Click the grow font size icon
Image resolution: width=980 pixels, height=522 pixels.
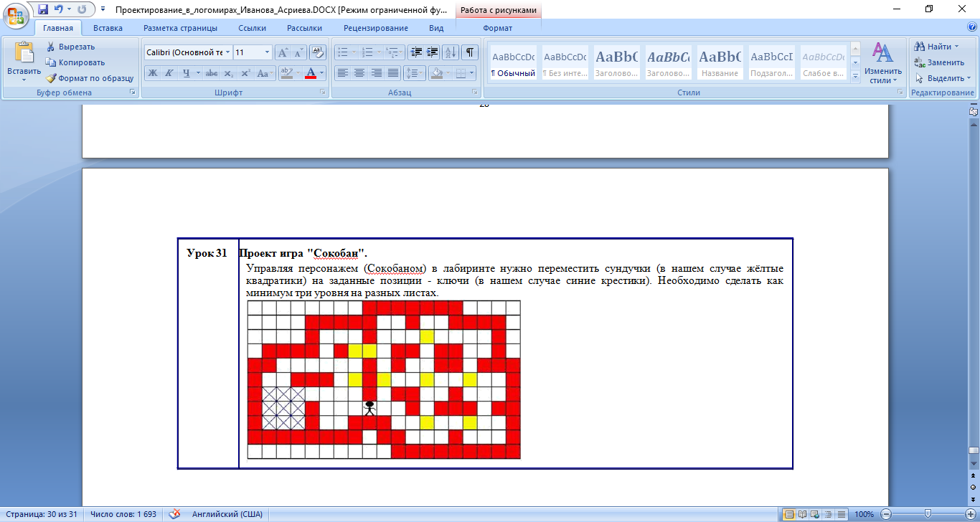(283, 52)
